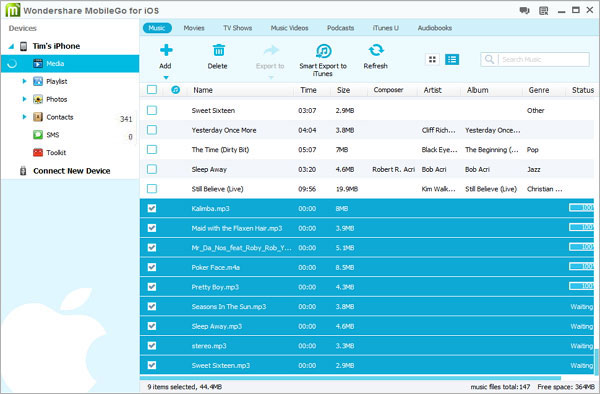Switch to the Music Videos tab

coord(289,28)
